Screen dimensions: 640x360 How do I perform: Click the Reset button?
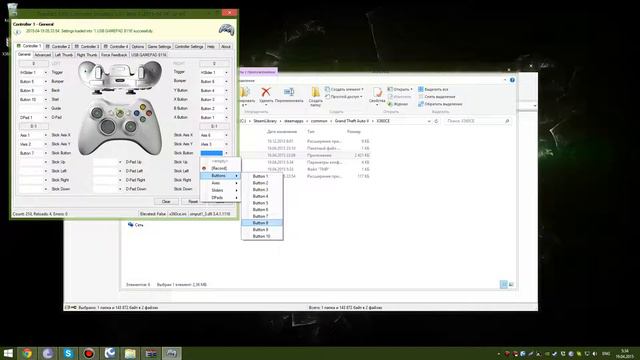pos(193,202)
